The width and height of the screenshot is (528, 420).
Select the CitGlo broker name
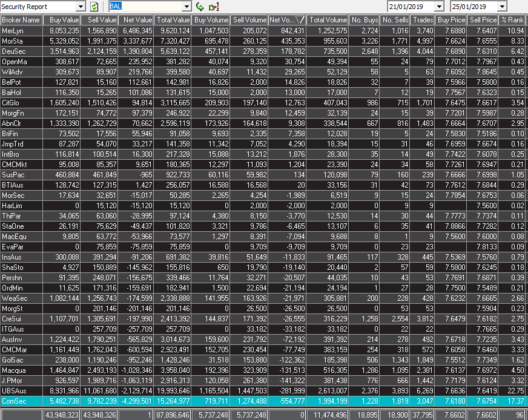point(10,103)
